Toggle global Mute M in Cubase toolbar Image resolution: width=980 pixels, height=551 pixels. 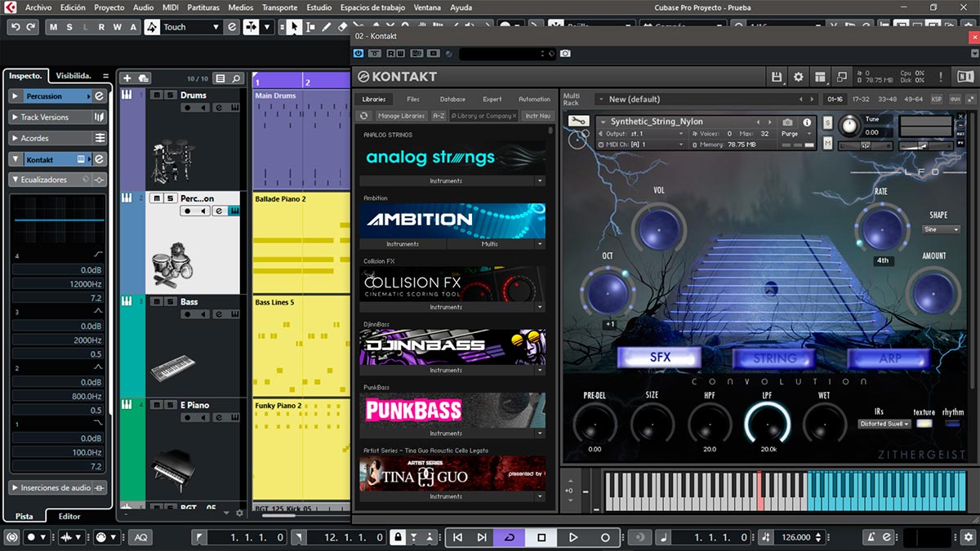pos(53,27)
